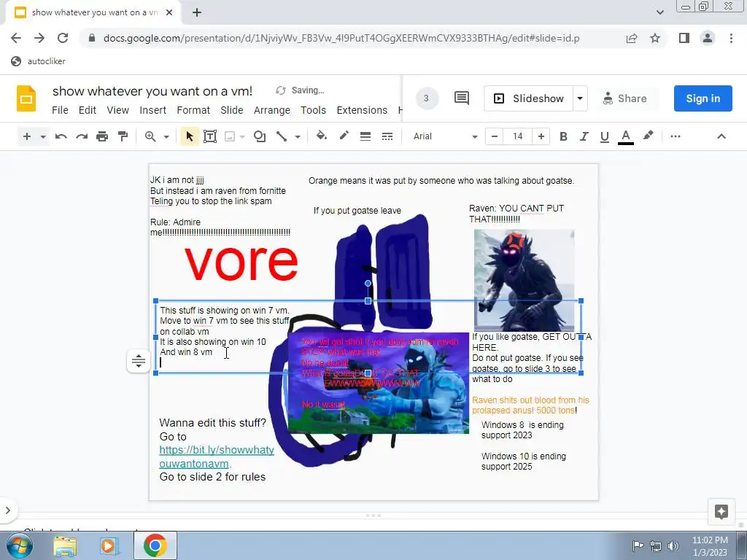Toggle Underline formatting
The width and height of the screenshot is (747, 560).
pos(605,136)
